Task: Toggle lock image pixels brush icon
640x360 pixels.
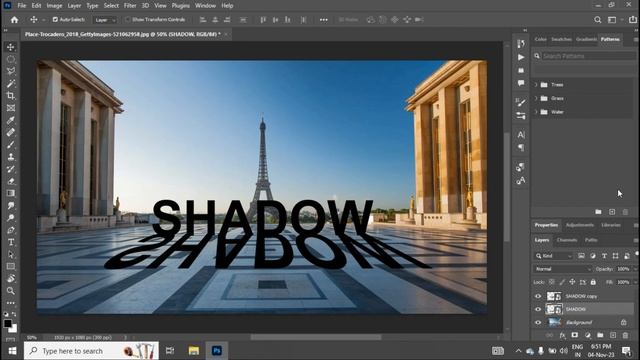Action: 562,282
